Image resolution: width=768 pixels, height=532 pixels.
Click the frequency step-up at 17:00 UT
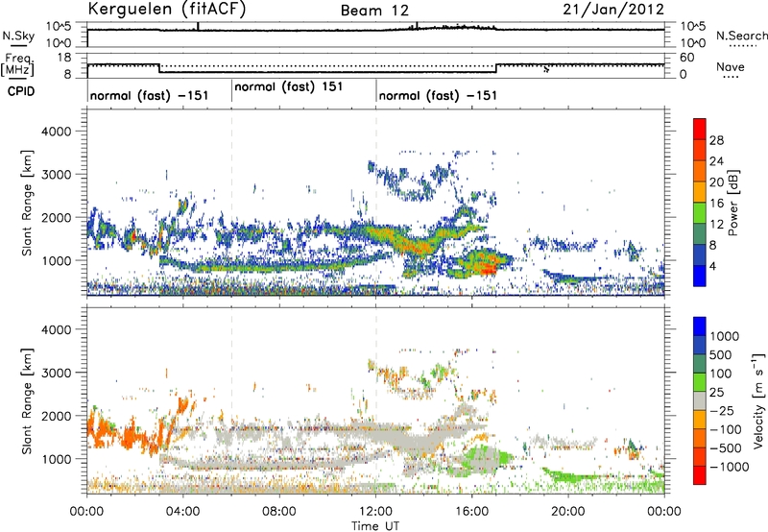point(496,68)
